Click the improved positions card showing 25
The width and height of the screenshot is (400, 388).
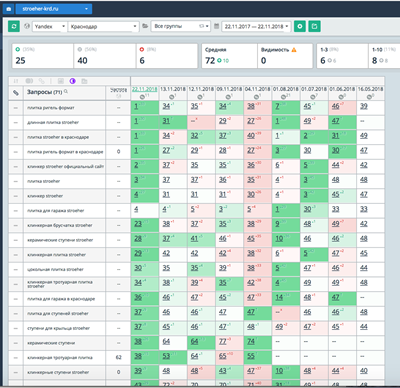click(x=43, y=56)
